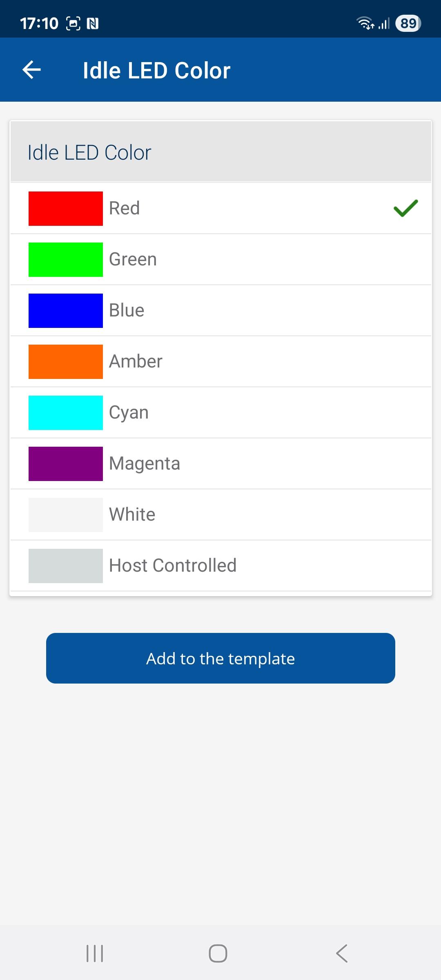Click the green checkmark beside Red
The width and height of the screenshot is (441, 980).
(405, 208)
